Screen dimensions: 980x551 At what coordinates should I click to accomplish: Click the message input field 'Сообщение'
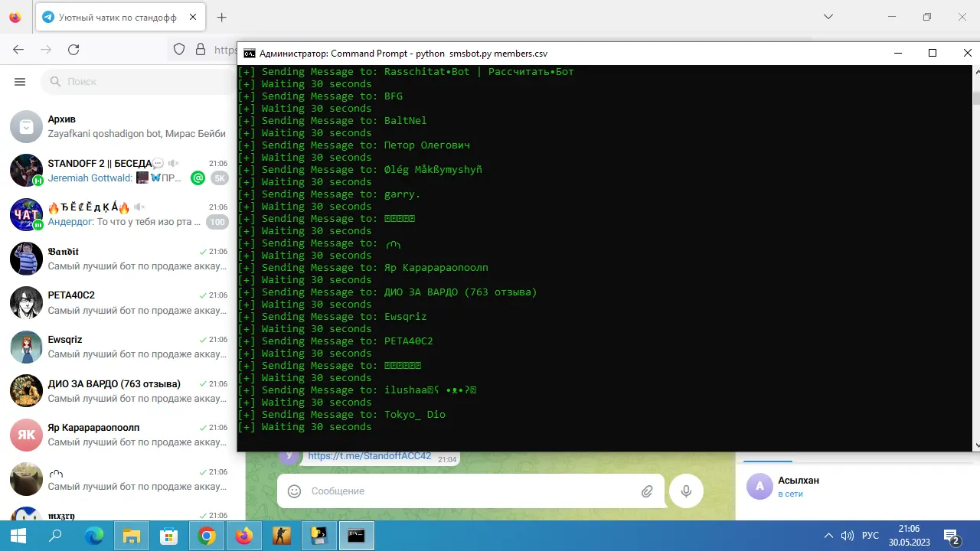471,491
